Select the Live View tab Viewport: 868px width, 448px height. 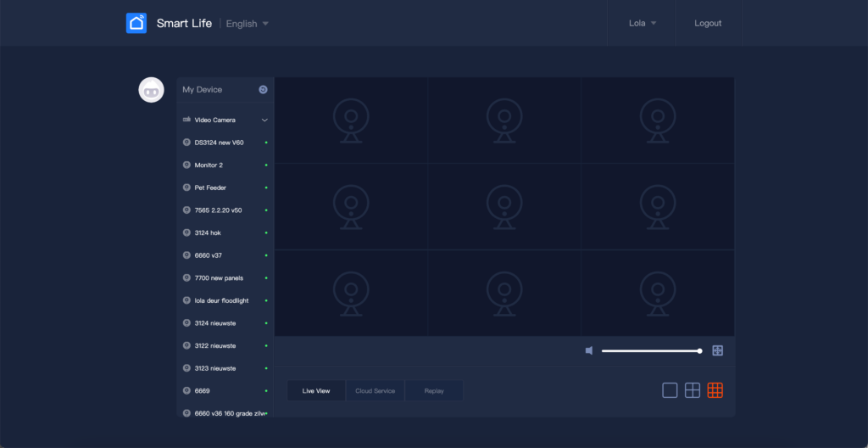(316, 390)
